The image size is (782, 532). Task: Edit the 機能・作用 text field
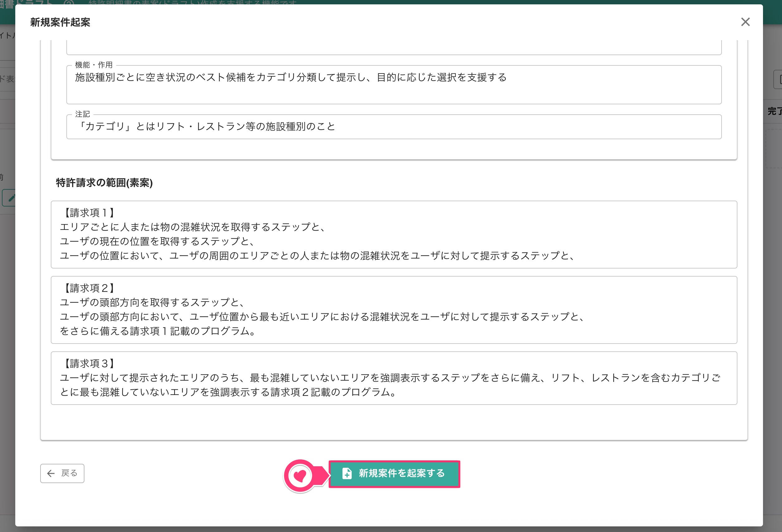pos(394,84)
